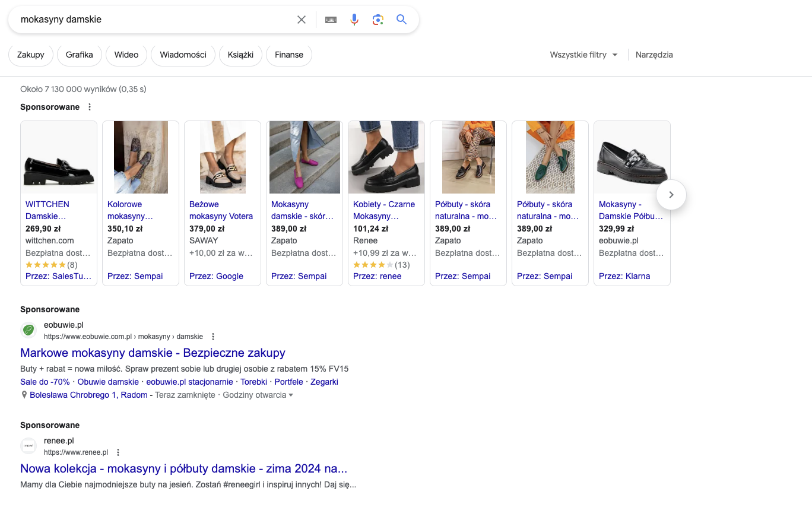Open options dots beside renee.pl ad URL

(118, 452)
